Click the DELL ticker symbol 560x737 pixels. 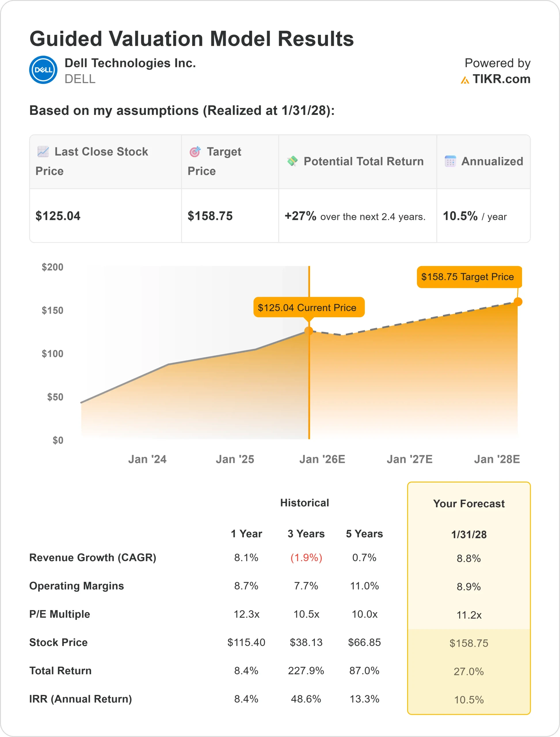pos(80,79)
